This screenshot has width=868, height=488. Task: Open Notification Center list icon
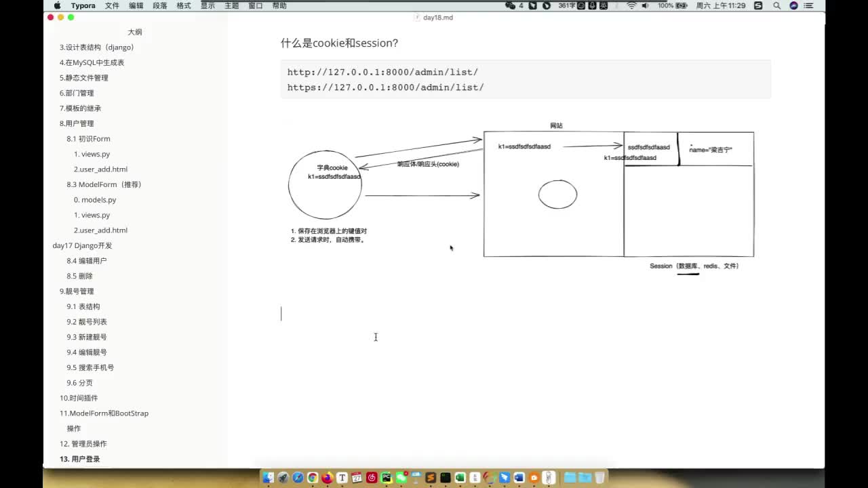click(x=809, y=5)
